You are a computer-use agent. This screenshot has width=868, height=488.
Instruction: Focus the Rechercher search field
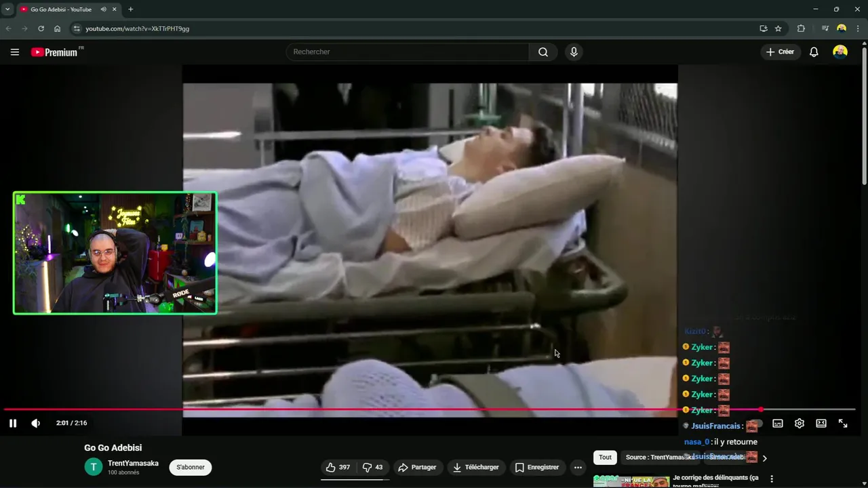pos(408,52)
